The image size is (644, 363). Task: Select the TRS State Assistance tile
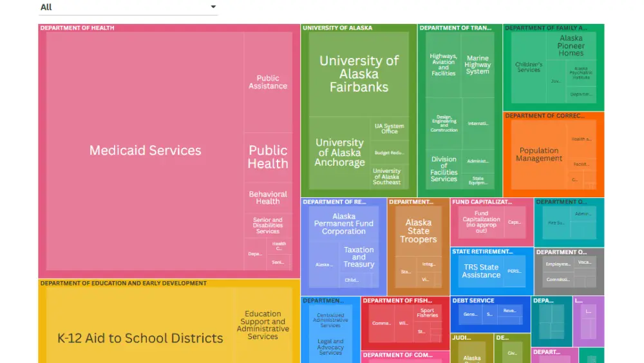pos(481,271)
